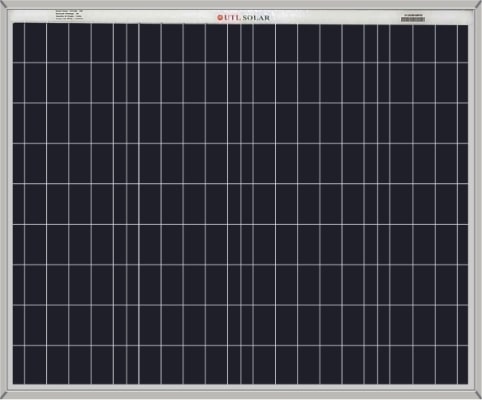Image resolution: width=482 pixels, height=400 pixels.
Task: Click the barcode sticker on the panel frame
Action: [413, 18]
